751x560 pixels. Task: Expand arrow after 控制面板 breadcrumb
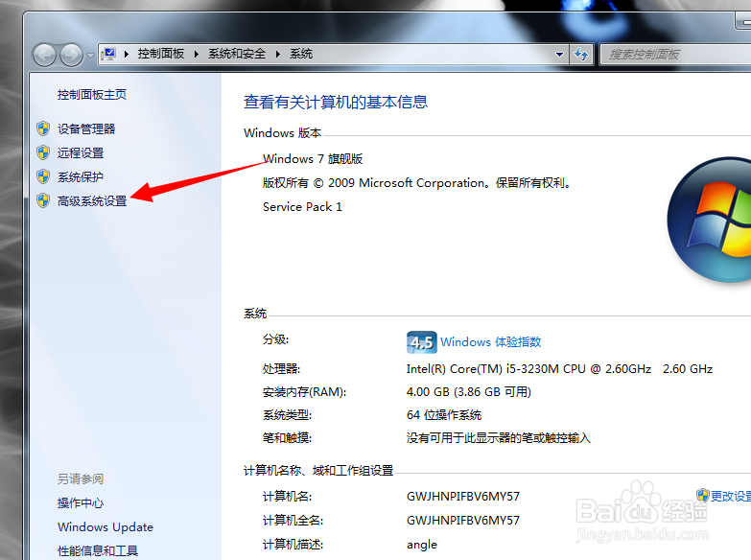[197, 54]
